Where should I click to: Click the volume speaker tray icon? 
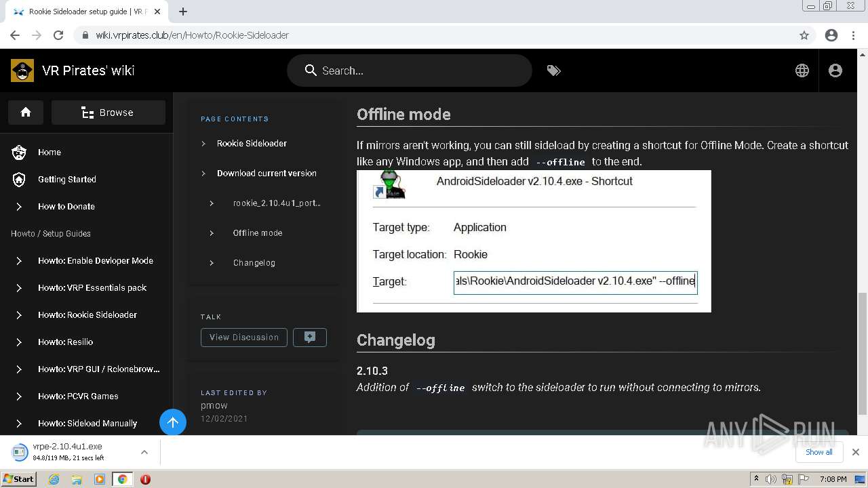(771, 479)
